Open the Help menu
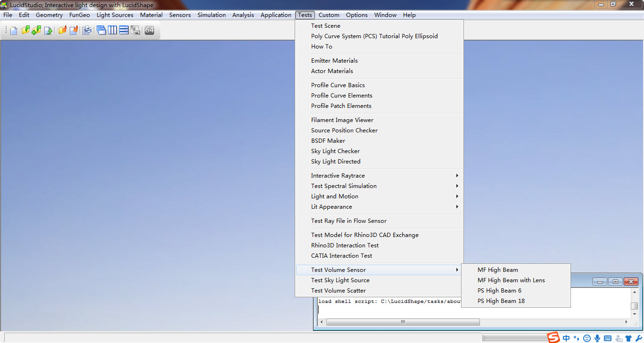Viewport: 644px width, 343px height. click(409, 15)
